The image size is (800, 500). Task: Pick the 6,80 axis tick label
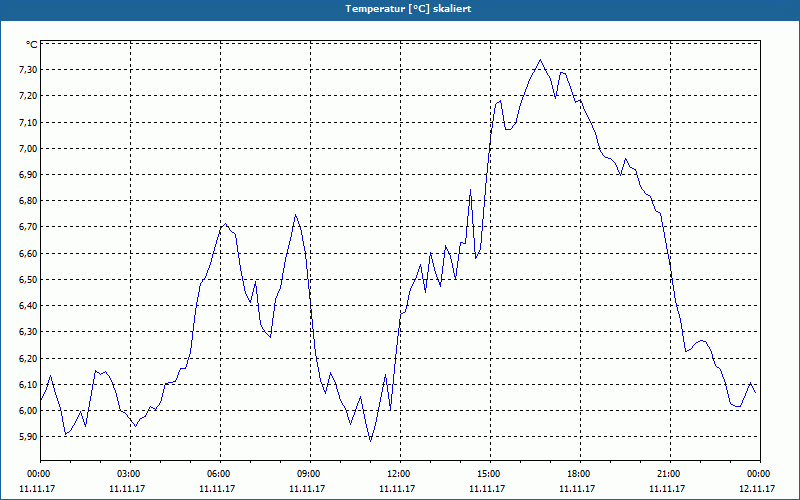[28, 201]
